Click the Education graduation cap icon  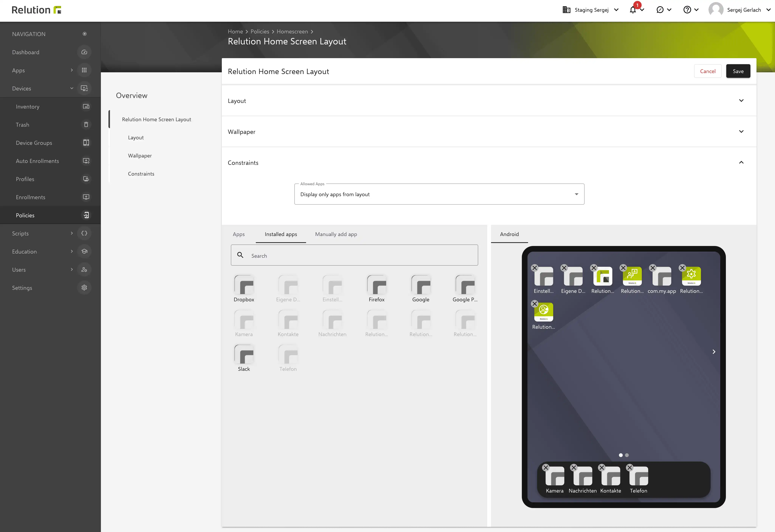coord(84,251)
